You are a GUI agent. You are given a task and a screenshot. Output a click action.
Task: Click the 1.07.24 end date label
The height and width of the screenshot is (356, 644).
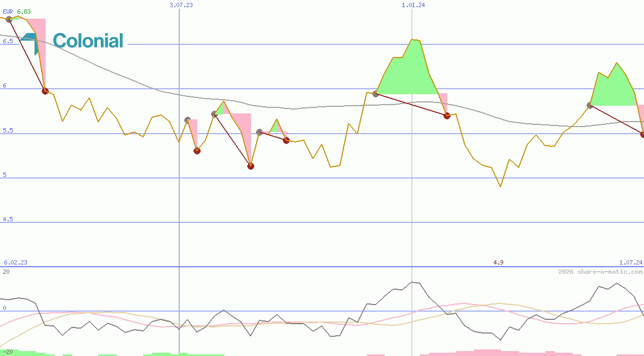[630, 263]
